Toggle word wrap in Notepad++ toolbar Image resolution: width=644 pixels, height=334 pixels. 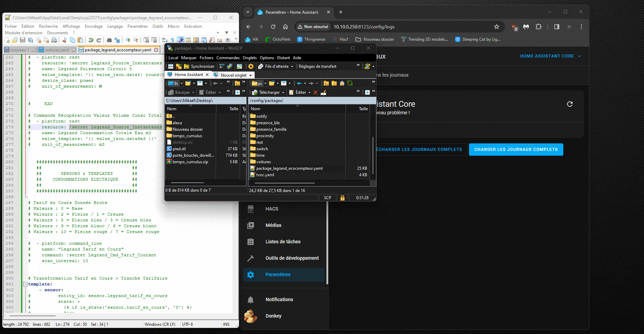(164, 40)
